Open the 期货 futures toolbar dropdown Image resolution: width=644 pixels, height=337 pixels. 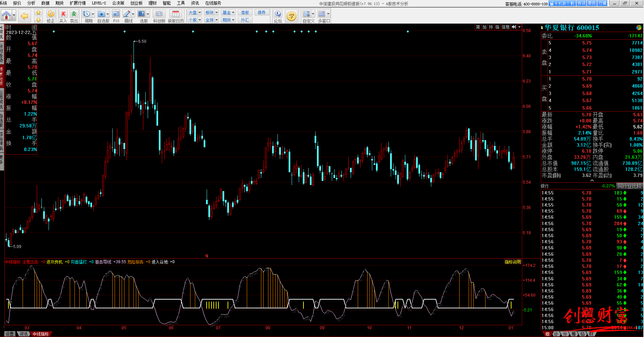tap(228, 20)
